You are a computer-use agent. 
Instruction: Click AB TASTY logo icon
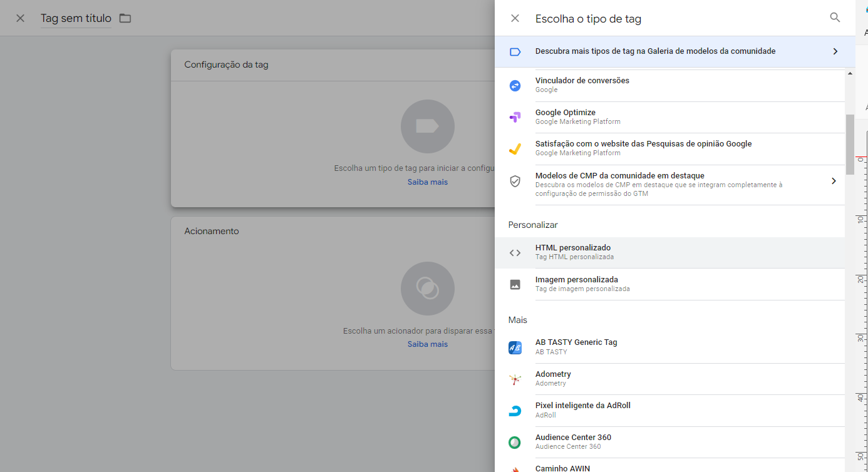[x=515, y=347]
